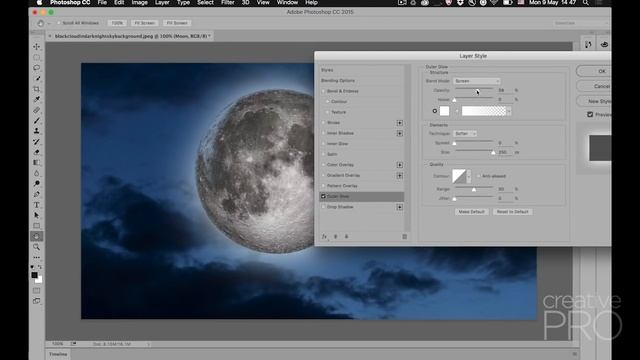640x360 pixels.
Task: Open the Layer menu
Action: 162,2
